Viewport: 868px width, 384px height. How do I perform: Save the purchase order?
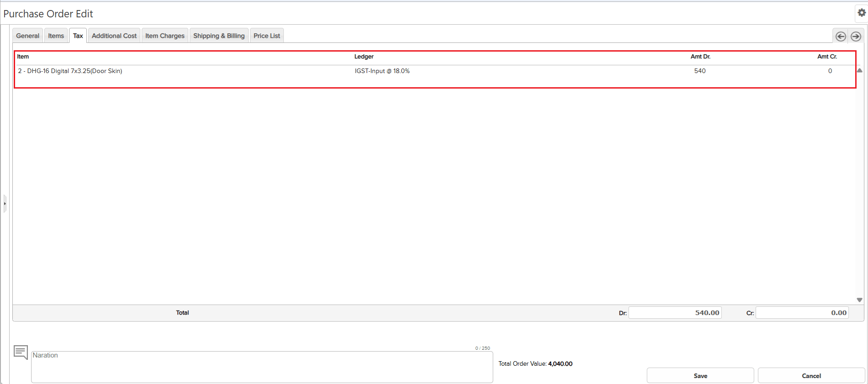coord(700,376)
